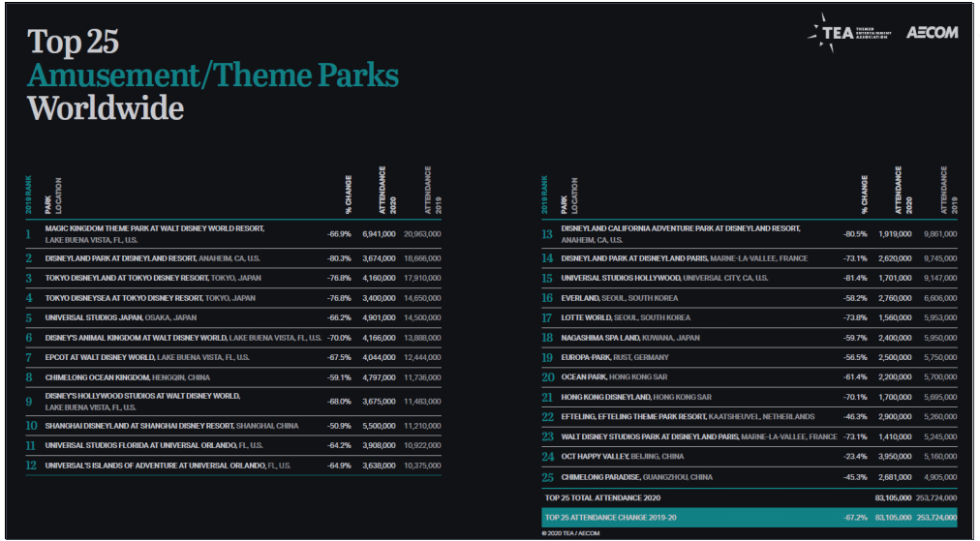Click Magic Kingdom's 2020 attendance 6,941,000

pos(379,234)
